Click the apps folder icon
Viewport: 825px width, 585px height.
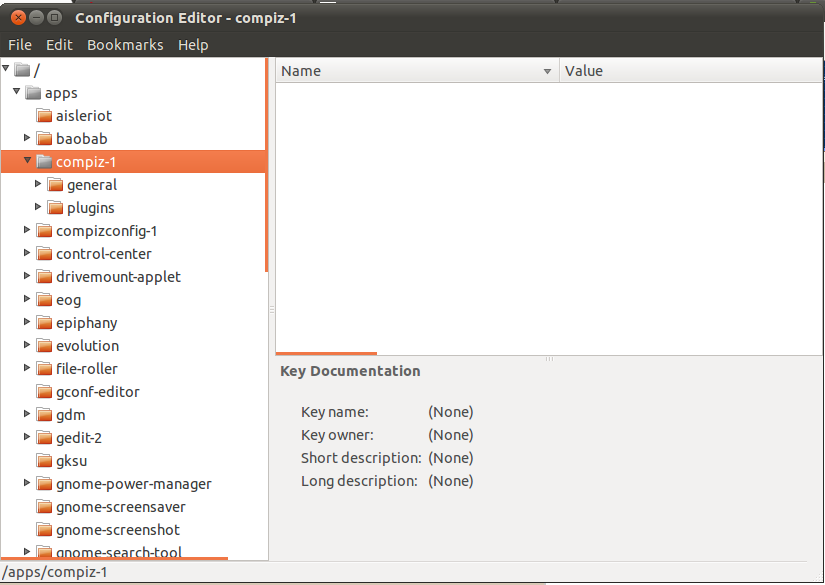tap(33, 93)
